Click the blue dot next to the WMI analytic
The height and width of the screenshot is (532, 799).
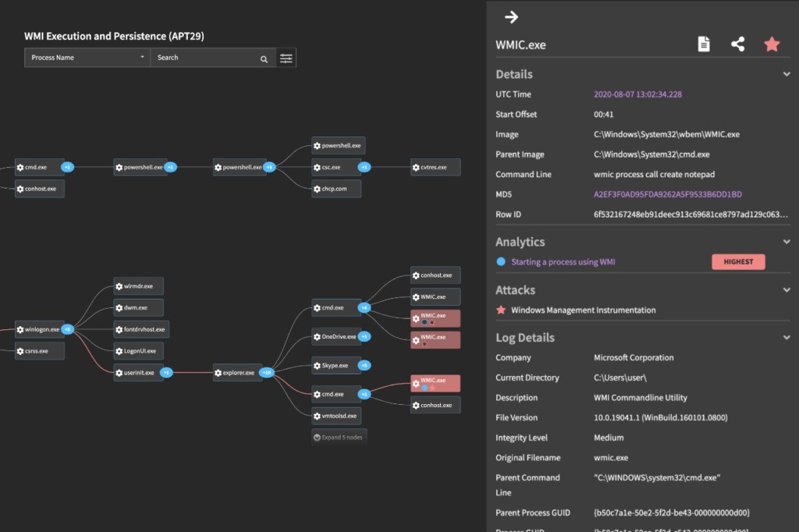point(501,262)
